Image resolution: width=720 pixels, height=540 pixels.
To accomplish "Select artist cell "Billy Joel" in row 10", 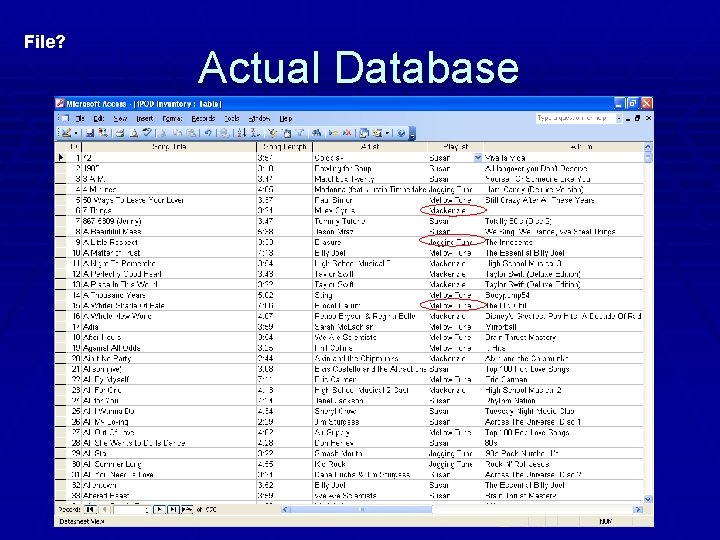I will tap(370, 253).
